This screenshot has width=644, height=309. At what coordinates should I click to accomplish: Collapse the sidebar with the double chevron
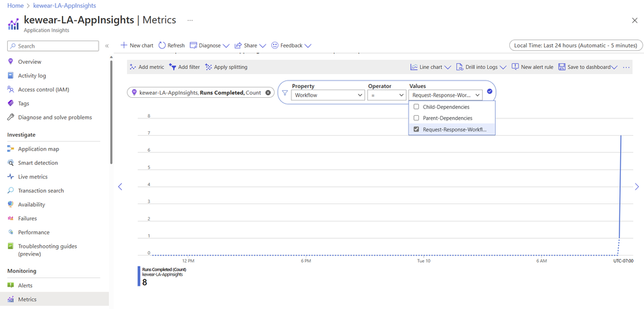(107, 46)
